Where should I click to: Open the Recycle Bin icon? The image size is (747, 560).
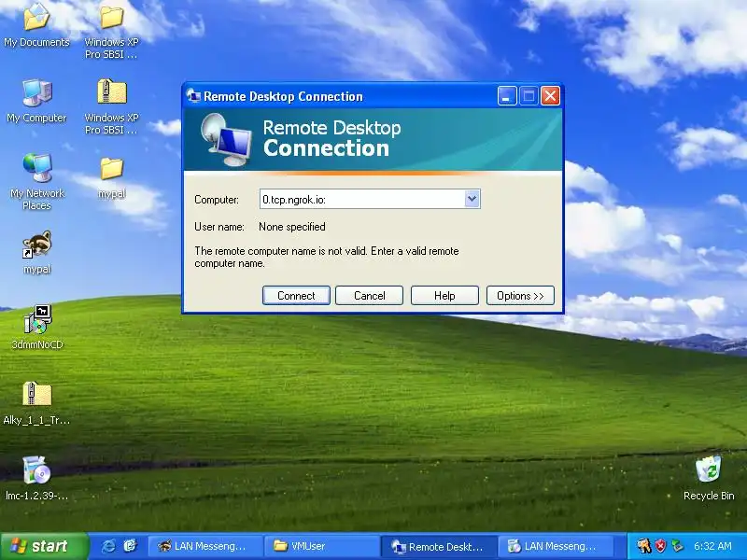pyautogui.click(x=709, y=478)
